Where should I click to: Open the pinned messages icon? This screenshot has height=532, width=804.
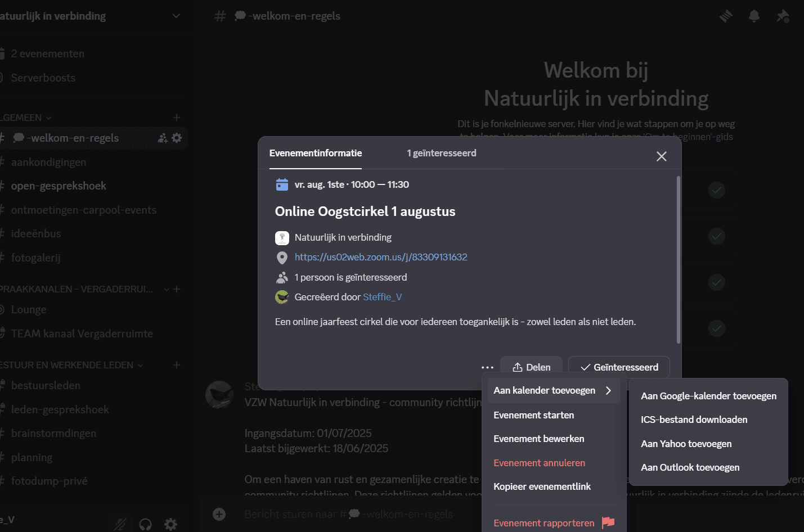(783, 16)
